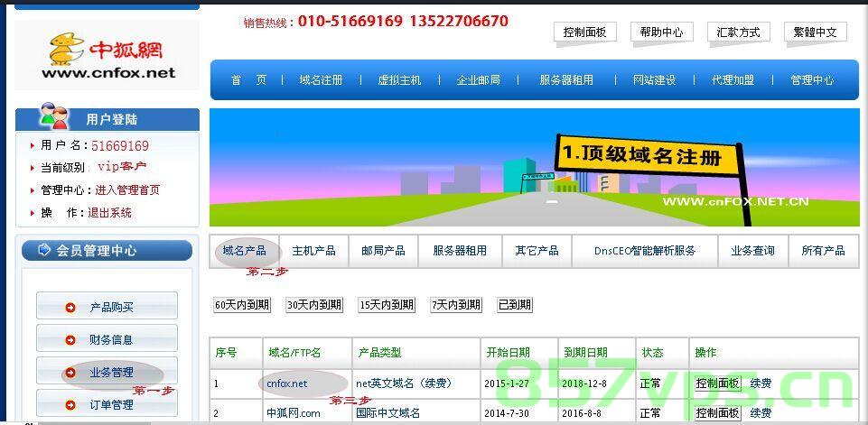
Task: Filter by 60天内到期
Action: (x=242, y=305)
